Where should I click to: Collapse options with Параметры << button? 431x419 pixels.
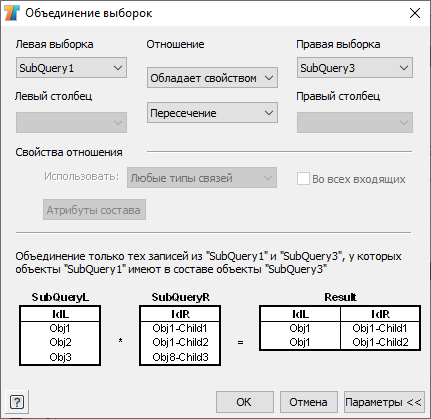(x=384, y=402)
